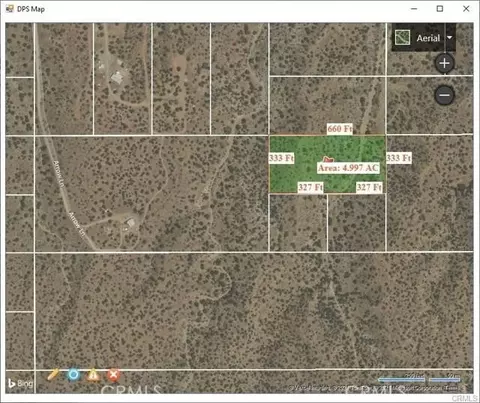Open the Aerial map type dropdown arrow
Image resolution: width=480 pixels, height=403 pixels.
450,37
